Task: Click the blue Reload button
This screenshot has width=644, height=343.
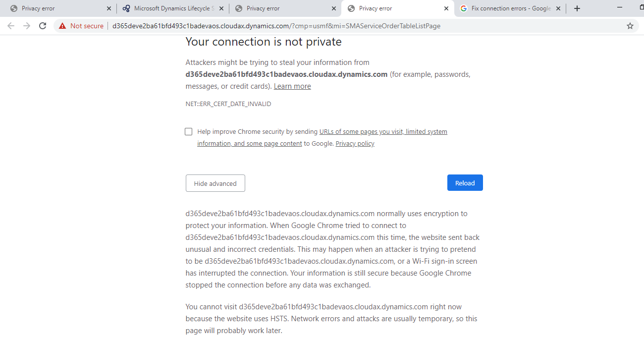Action: (x=465, y=183)
